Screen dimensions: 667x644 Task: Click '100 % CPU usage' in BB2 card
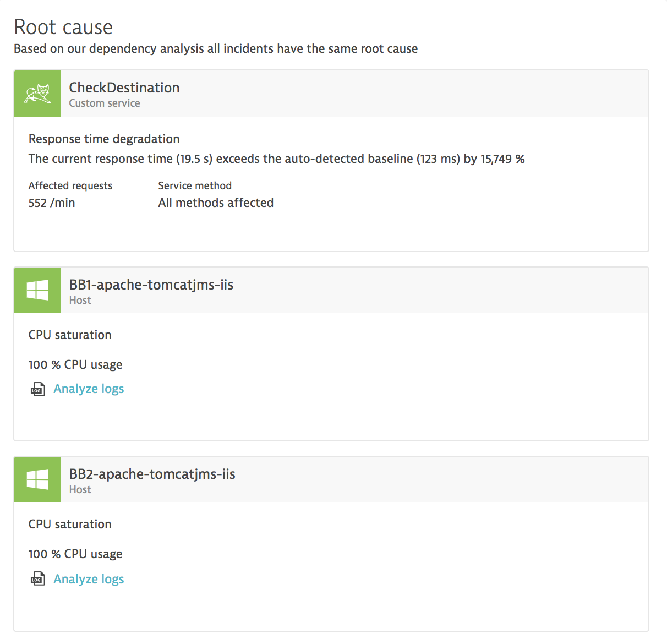pos(75,554)
